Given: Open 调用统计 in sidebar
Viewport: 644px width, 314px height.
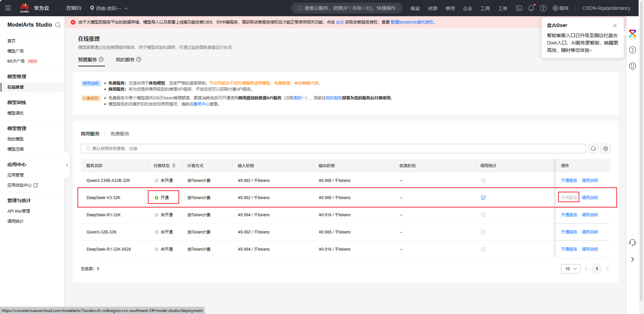Looking at the screenshot, I should pyautogui.click(x=15, y=221).
